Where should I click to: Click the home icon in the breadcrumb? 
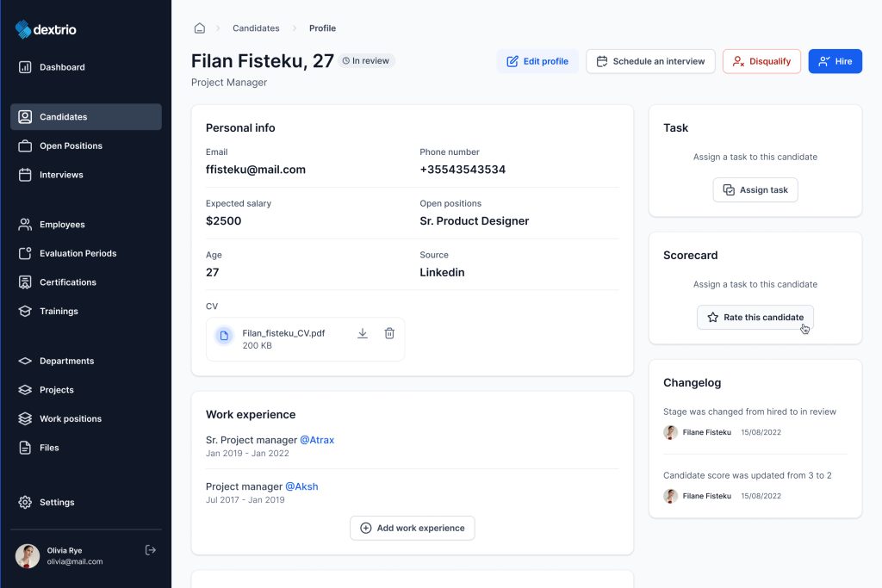tap(200, 28)
